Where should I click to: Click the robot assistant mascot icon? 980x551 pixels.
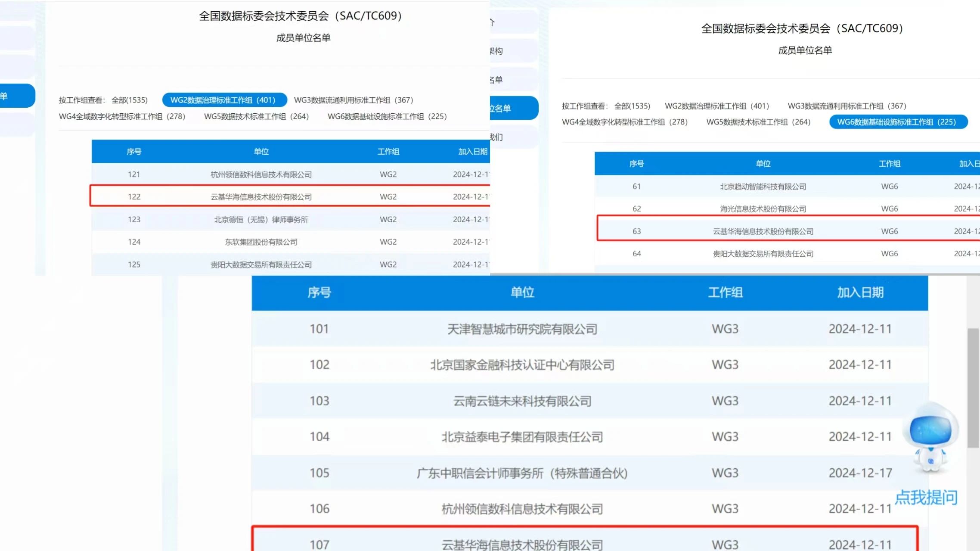coord(930,437)
